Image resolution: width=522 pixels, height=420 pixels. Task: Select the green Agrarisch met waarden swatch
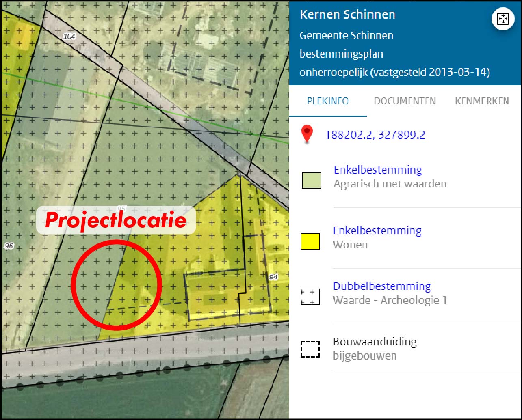point(311,180)
